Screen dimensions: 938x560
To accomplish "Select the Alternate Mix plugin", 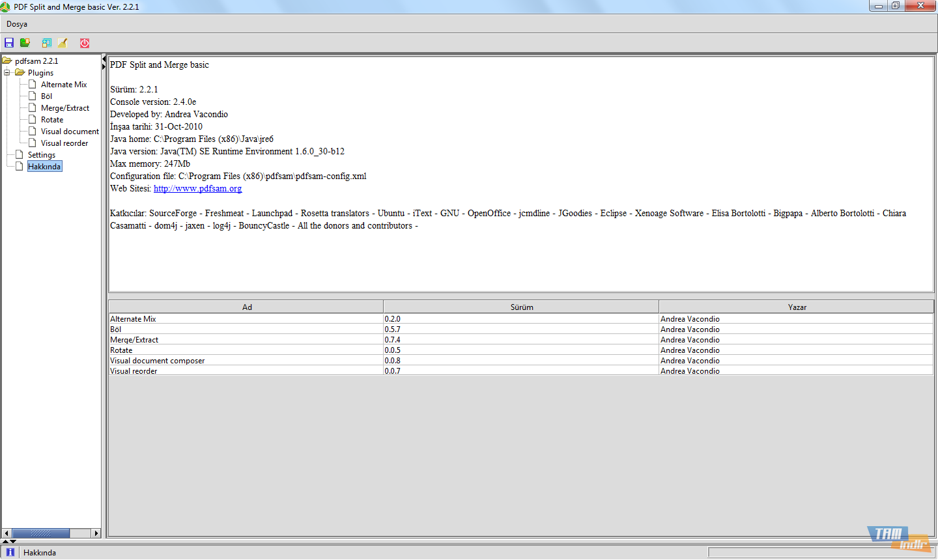I will [x=64, y=85].
